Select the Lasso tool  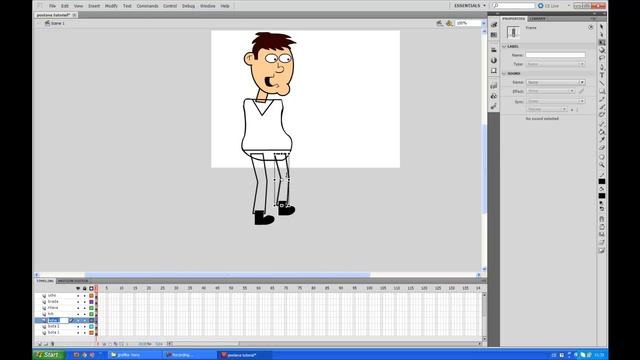point(602,58)
